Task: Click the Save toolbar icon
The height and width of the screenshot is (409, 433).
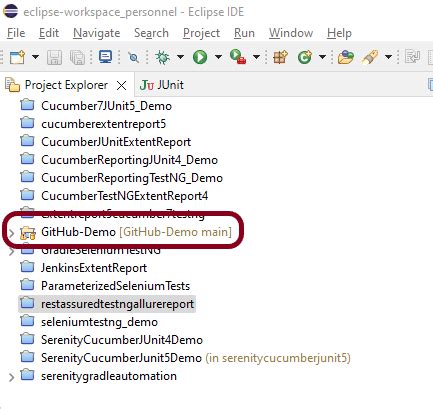Action: coord(54,57)
